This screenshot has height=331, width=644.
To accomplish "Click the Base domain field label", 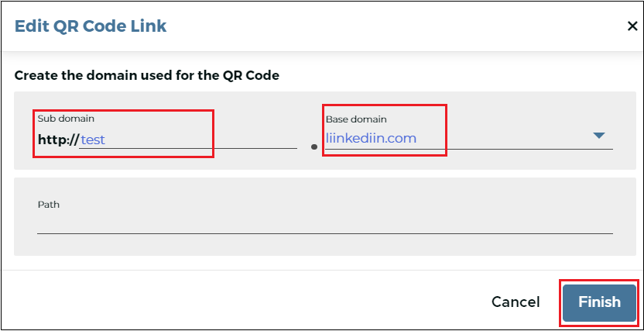I will (x=356, y=119).
